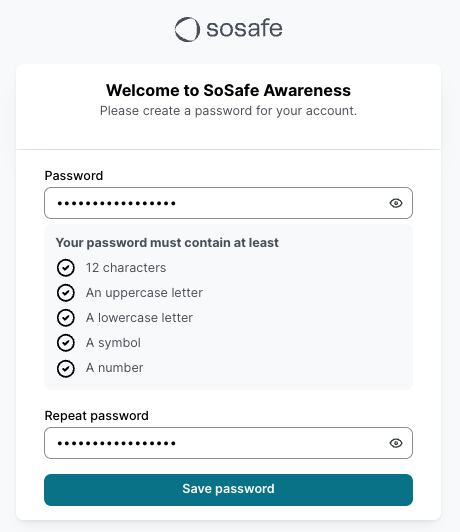Click the Password field label
This screenshot has height=532, width=460.
point(74,175)
